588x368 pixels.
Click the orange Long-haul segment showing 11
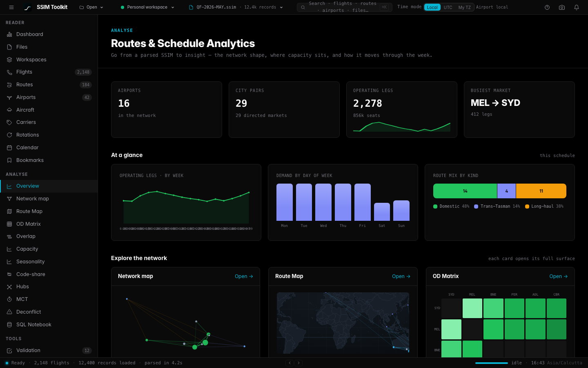point(541,191)
